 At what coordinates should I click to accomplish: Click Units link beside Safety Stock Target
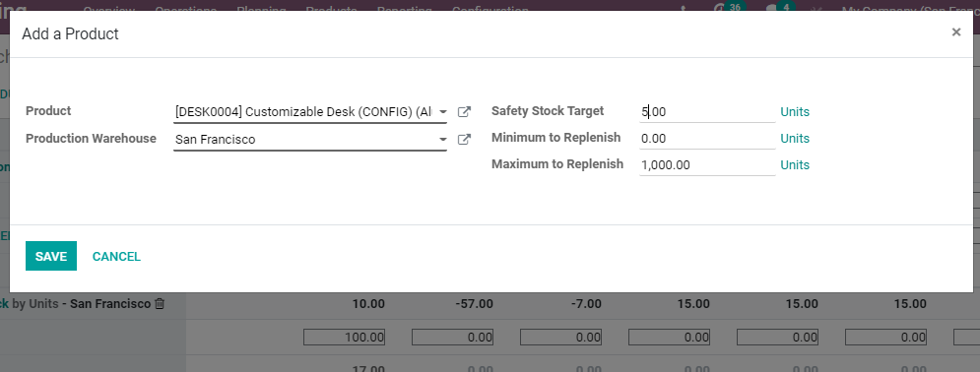click(x=795, y=112)
